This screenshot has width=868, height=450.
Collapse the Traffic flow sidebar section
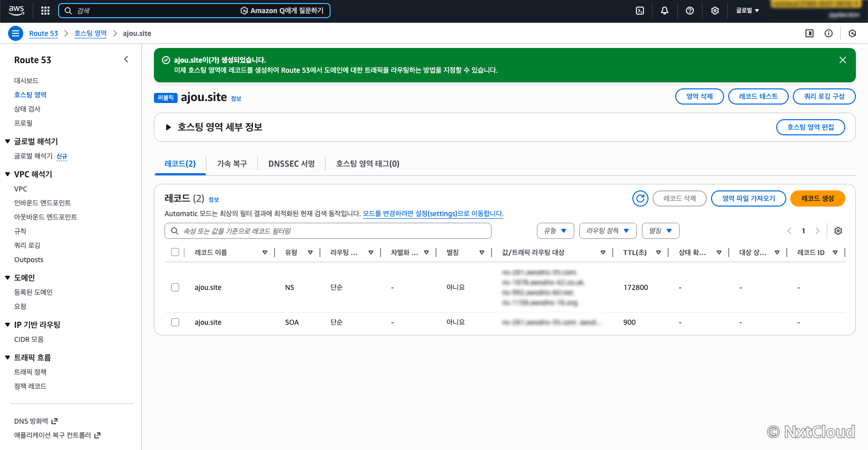pyautogui.click(x=8, y=358)
